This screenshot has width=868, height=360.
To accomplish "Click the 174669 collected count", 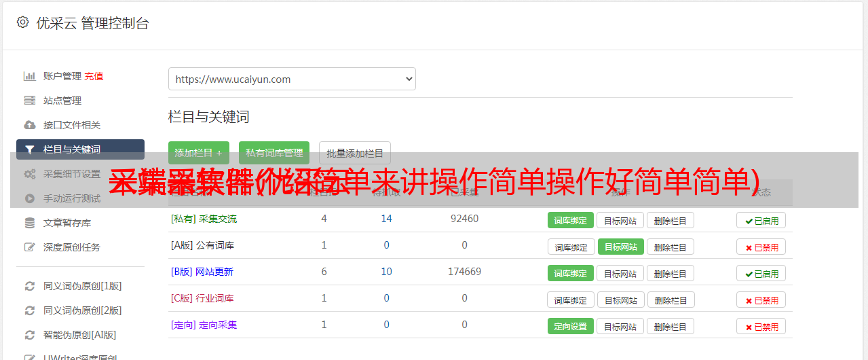I will pyautogui.click(x=464, y=272).
